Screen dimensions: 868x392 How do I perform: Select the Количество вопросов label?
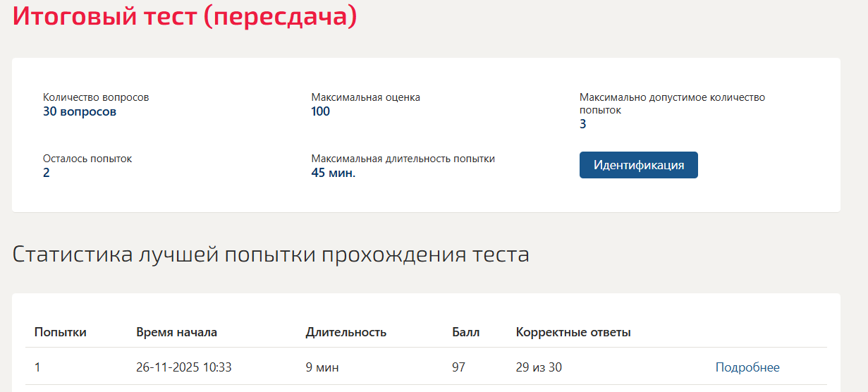tap(96, 97)
